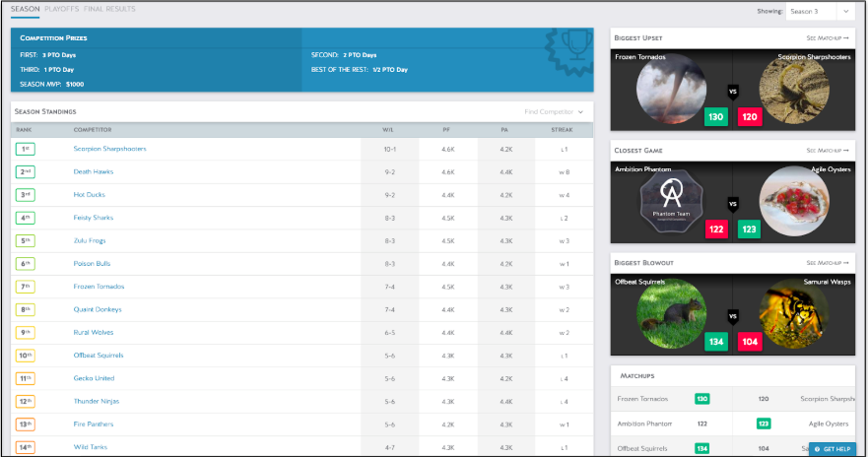Click green 130 score badge in Biggest Upset
The image size is (868, 457).
(x=715, y=117)
